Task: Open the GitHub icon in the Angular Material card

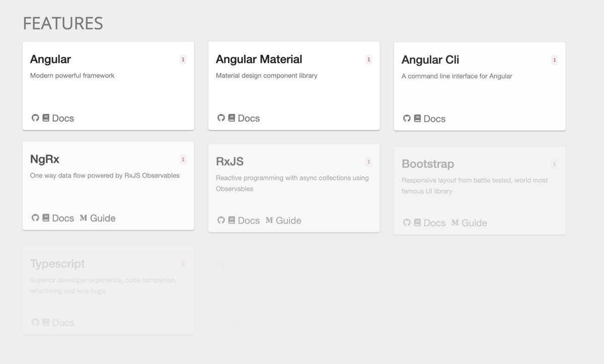Action: click(221, 118)
